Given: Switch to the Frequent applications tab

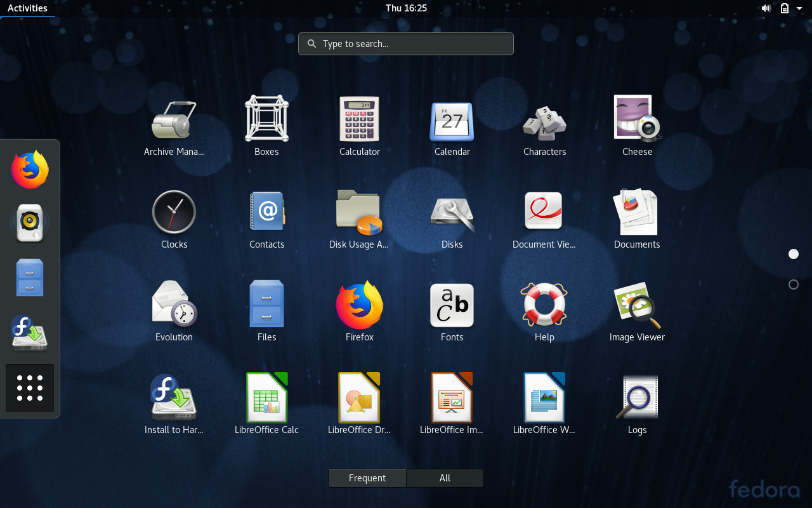Looking at the screenshot, I should coord(367,478).
